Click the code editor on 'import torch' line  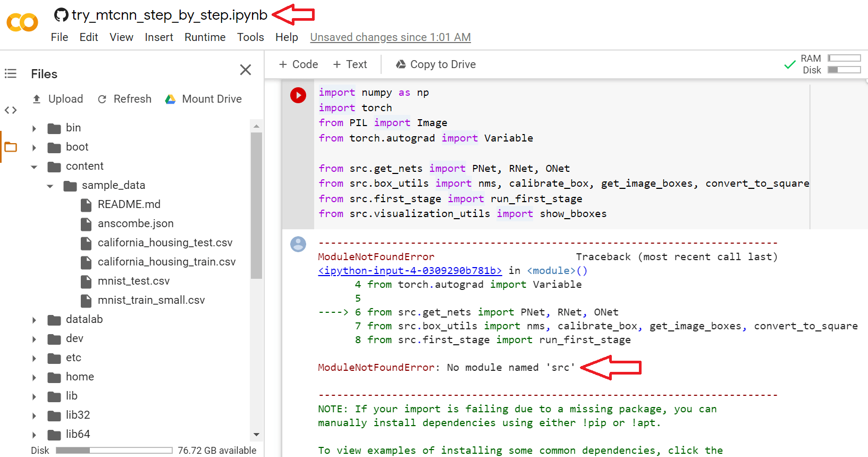click(x=355, y=107)
